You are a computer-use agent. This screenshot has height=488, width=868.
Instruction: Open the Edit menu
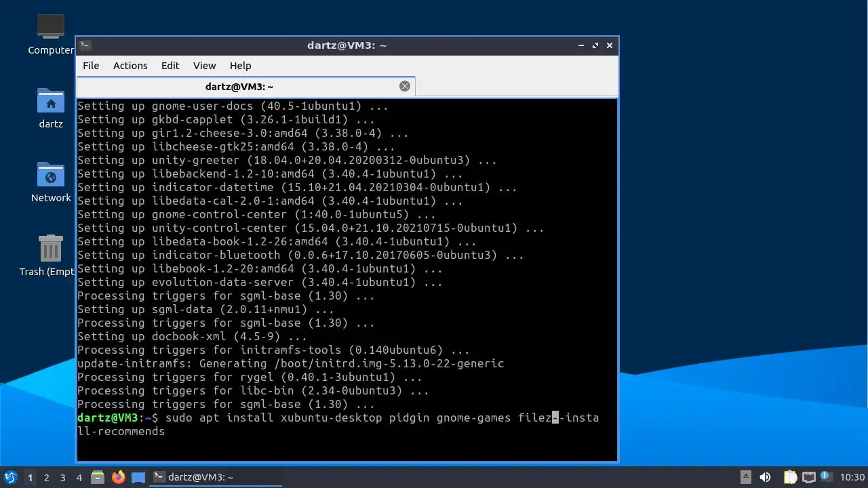(x=170, y=66)
